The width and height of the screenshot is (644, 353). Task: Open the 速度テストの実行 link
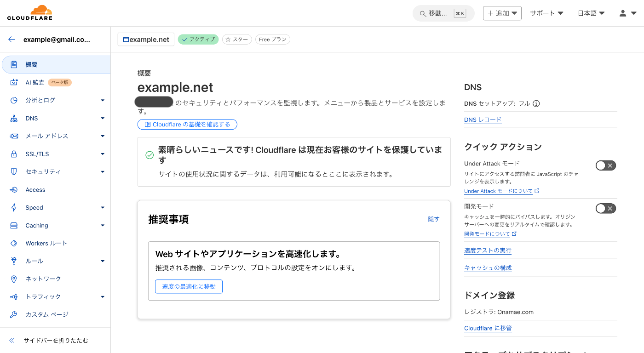488,251
